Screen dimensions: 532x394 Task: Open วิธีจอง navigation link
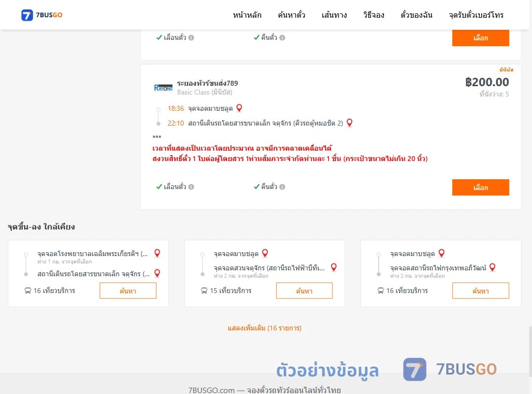point(373,15)
